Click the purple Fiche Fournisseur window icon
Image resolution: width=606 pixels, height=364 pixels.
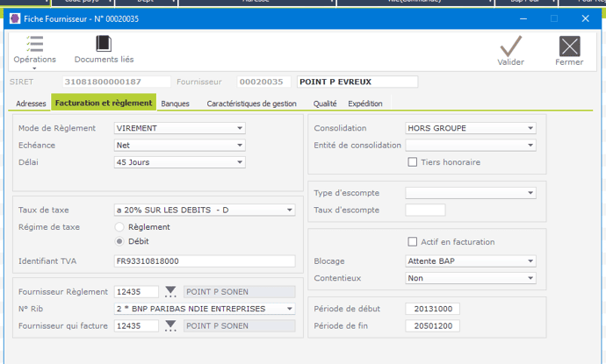(x=15, y=18)
